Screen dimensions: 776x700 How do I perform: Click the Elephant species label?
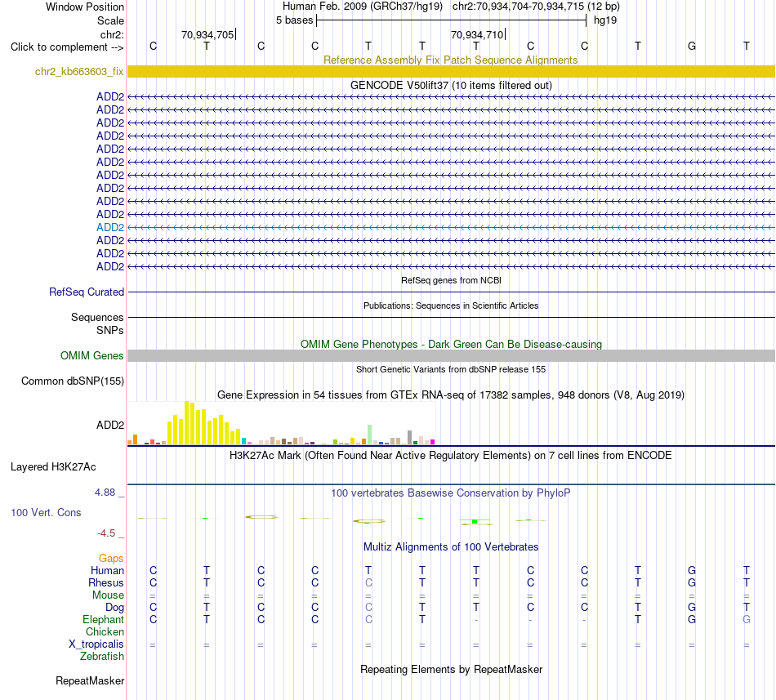coord(103,619)
